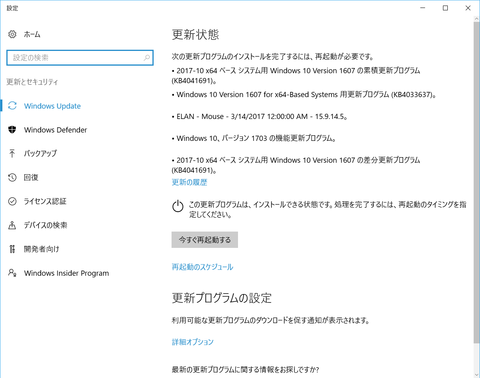
Task: Click the recovery clock icon
Action: pyautogui.click(x=12, y=177)
